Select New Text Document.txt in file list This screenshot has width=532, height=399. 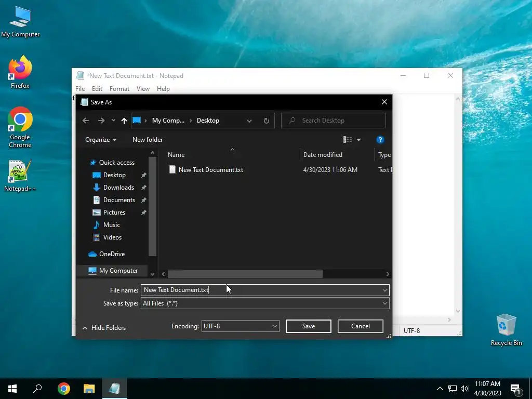(211, 170)
